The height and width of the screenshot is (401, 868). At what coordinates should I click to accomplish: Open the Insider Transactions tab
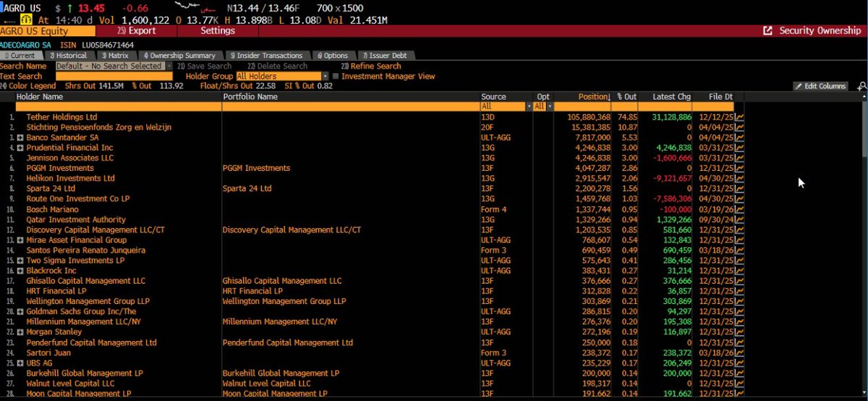tap(268, 55)
